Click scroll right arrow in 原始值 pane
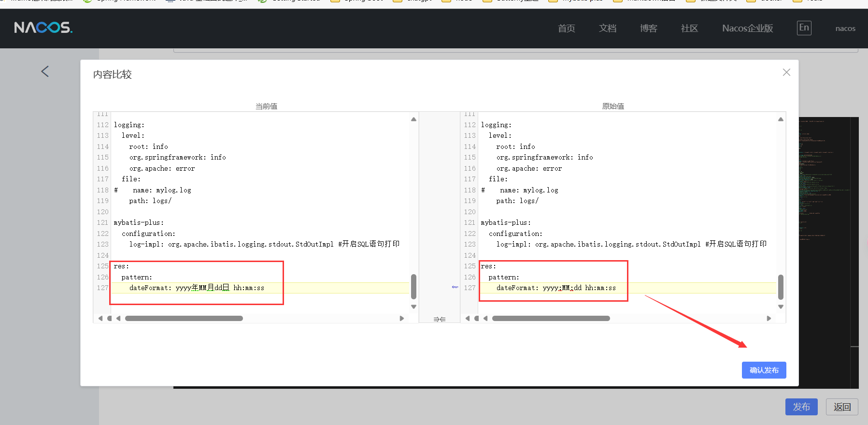The image size is (868, 425). click(768, 318)
